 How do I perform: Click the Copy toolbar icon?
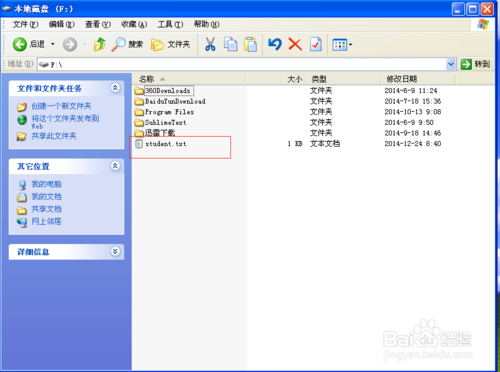231,44
